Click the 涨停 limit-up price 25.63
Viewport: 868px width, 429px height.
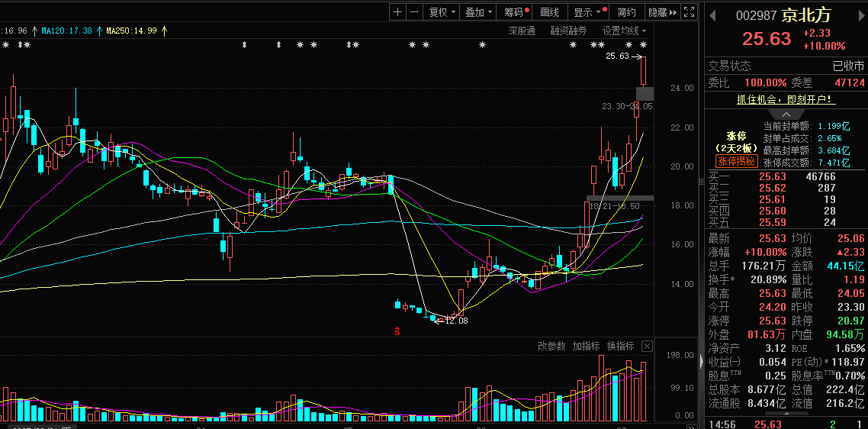[772, 321]
